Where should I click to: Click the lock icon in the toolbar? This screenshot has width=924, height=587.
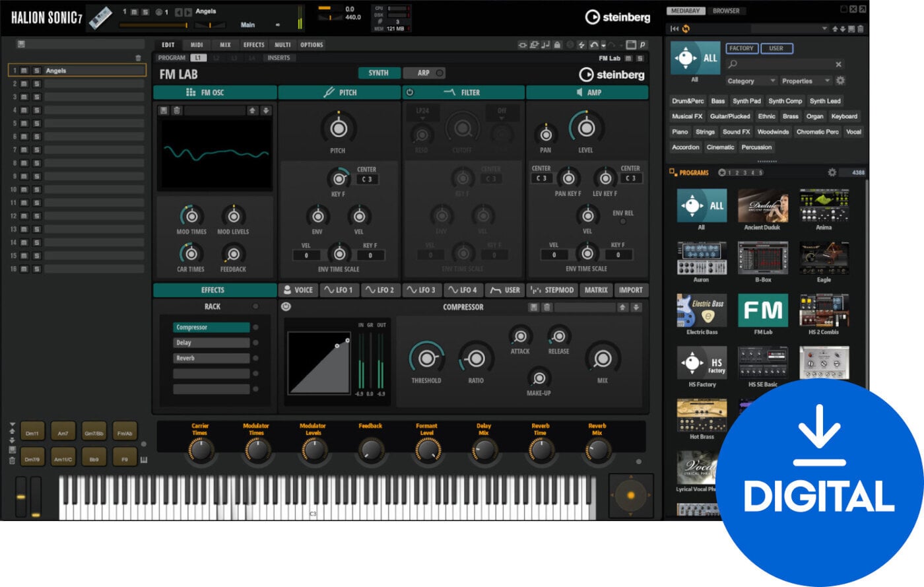[557, 45]
